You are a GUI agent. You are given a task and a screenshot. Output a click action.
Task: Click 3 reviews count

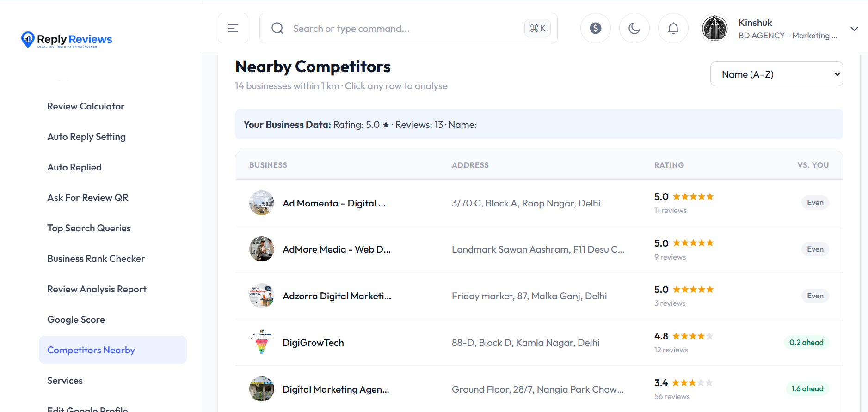(x=670, y=303)
